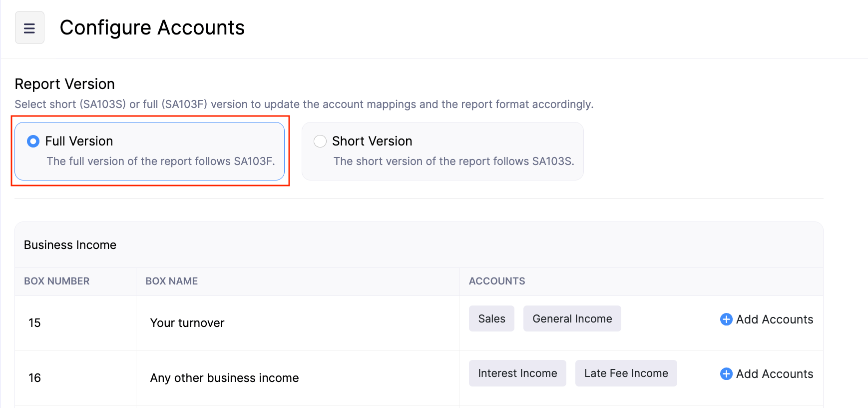Image resolution: width=868 pixels, height=408 pixels.
Task: Click box number 16 cell
Action: pos(34,378)
